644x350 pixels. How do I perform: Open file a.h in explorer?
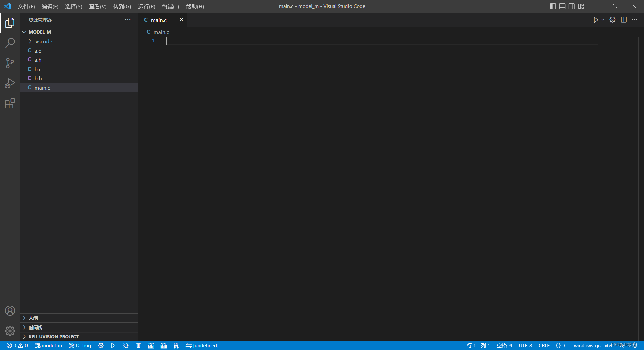pyautogui.click(x=79, y=60)
